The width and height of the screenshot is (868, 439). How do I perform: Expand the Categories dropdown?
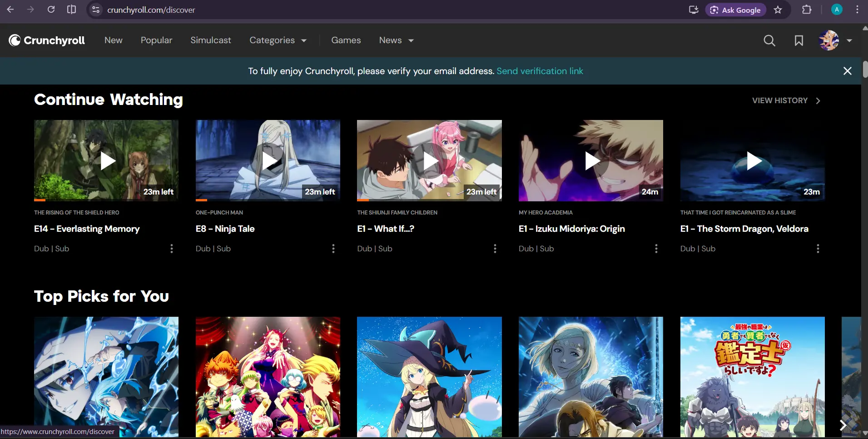click(278, 40)
